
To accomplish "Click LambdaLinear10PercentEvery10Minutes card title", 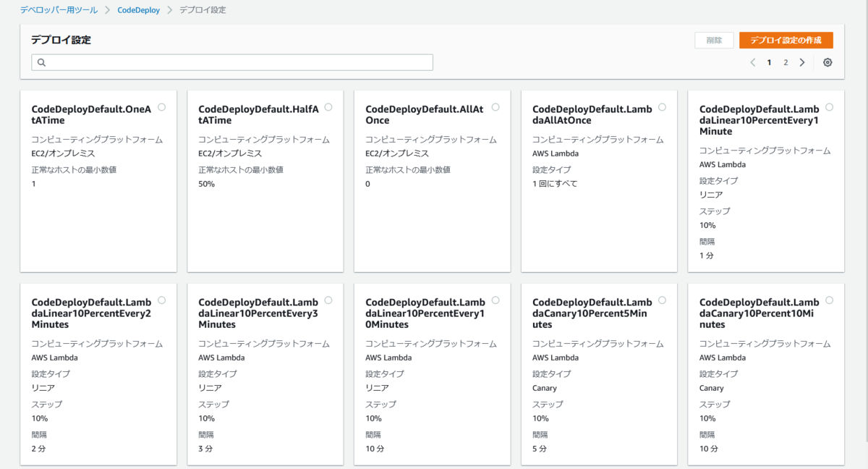I will point(425,313).
